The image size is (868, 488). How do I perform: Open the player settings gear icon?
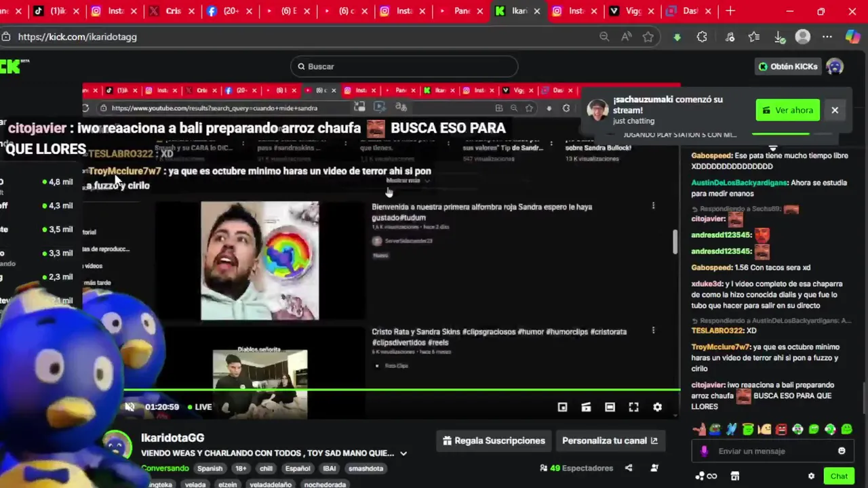tap(657, 407)
